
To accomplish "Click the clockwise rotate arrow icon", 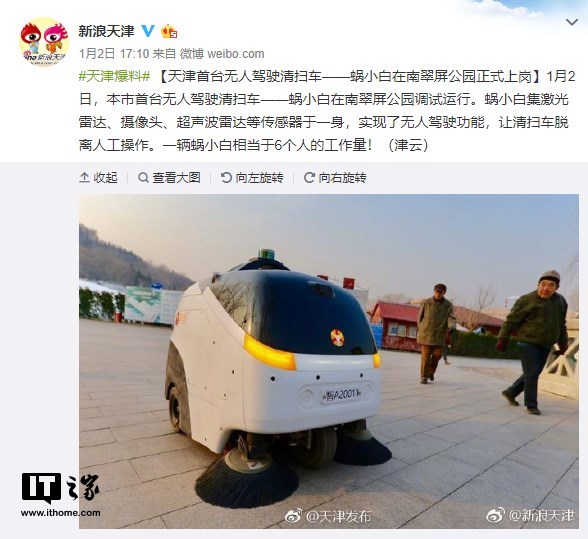I will coord(309,177).
